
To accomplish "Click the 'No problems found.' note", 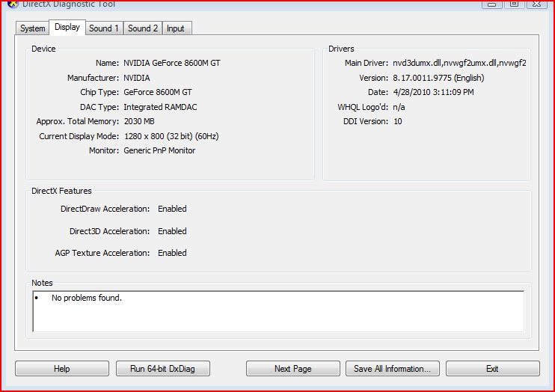I will (86, 298).
